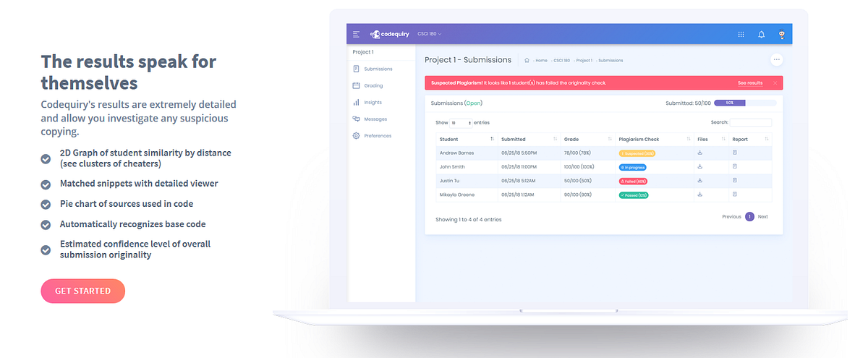868x358 pixels.
Task: Click 'Showing 1 to 4 of 4 entries'
Action: coord(468,219)
